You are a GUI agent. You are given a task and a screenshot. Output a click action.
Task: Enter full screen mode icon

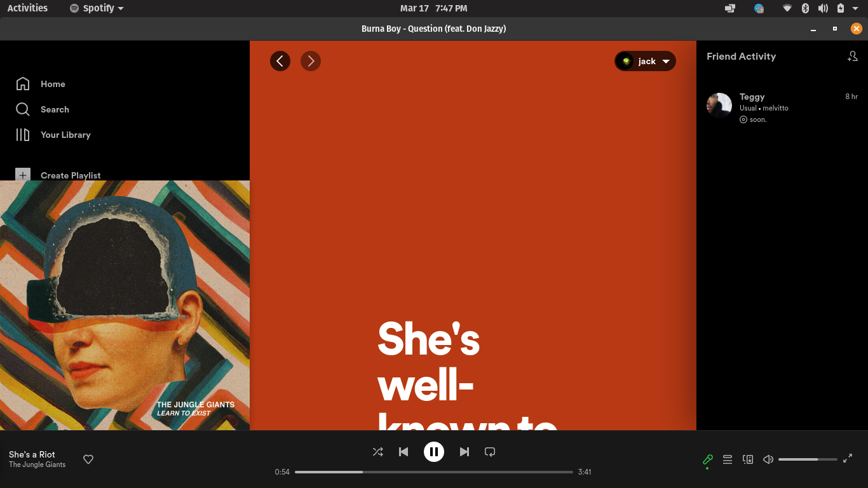[x=848, y=459]
